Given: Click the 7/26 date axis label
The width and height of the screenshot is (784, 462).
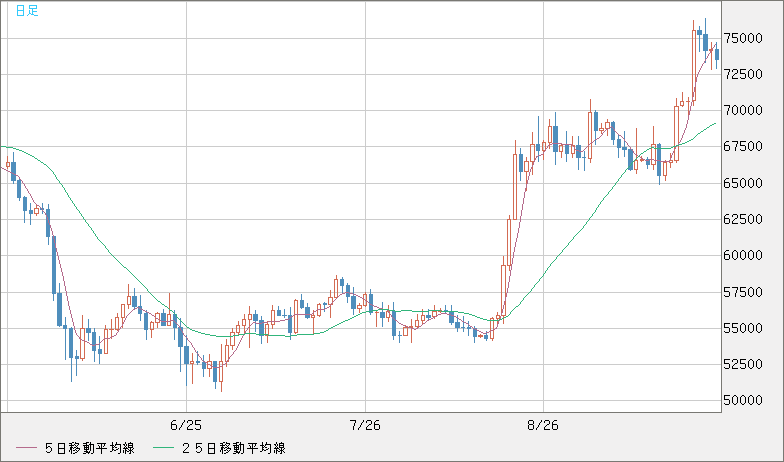Looking at the screenshot, I should pos(365,426).
